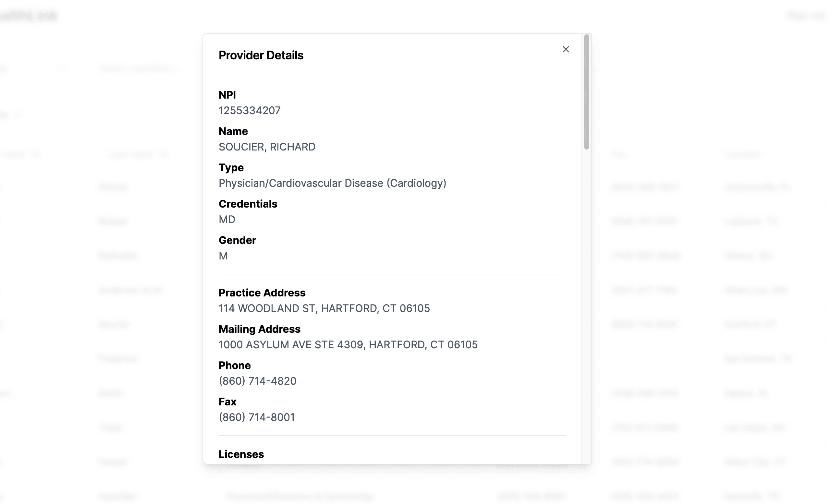This screenshot has height=504, width=832.
Task: Click the Practice Address label
Action: coord(262,293)
